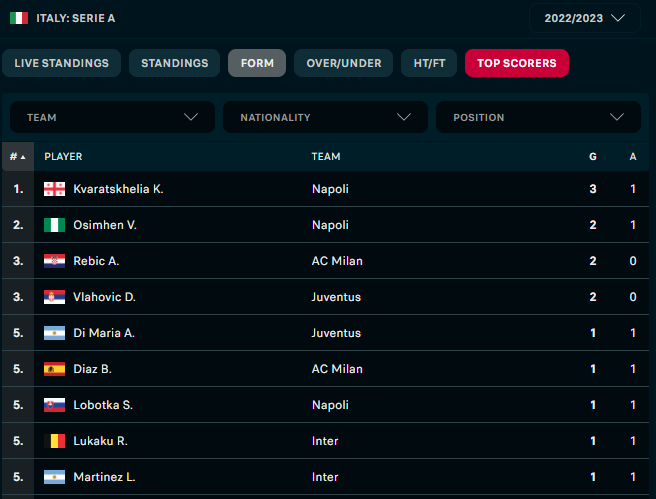Viewport: 656px width, 499px height.
Task: Open player Rebic A.
Action: (96, 261)
